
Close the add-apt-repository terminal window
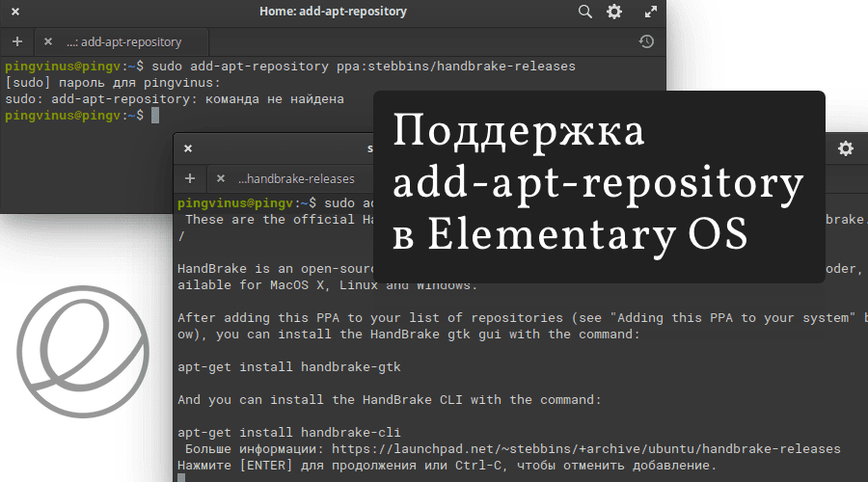15,11
